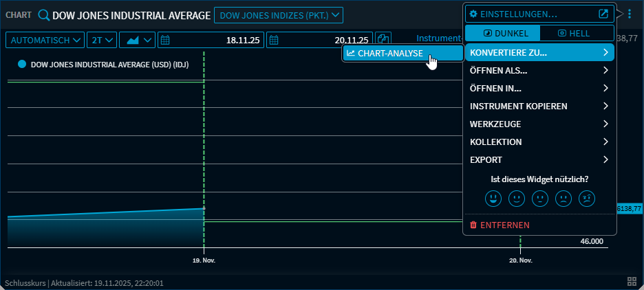Open settings in external window icon
Image resolution: width=644 pixels, height=290 pixels.
[603, 14]
